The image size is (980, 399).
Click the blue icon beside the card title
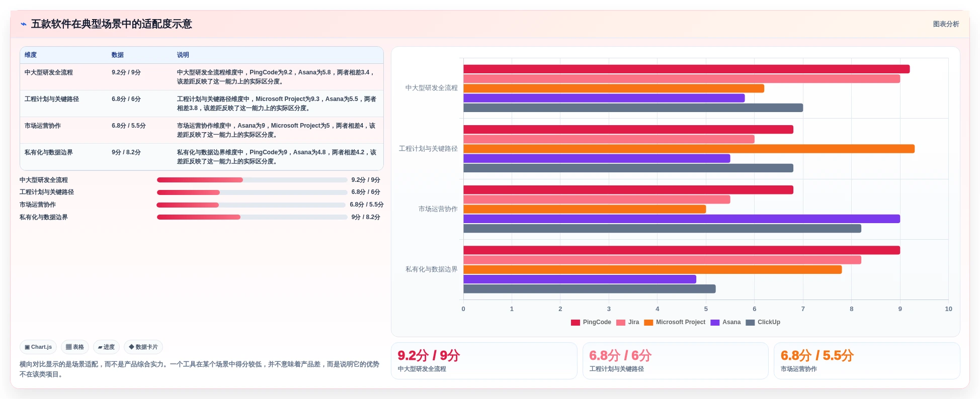click(23, 24)
